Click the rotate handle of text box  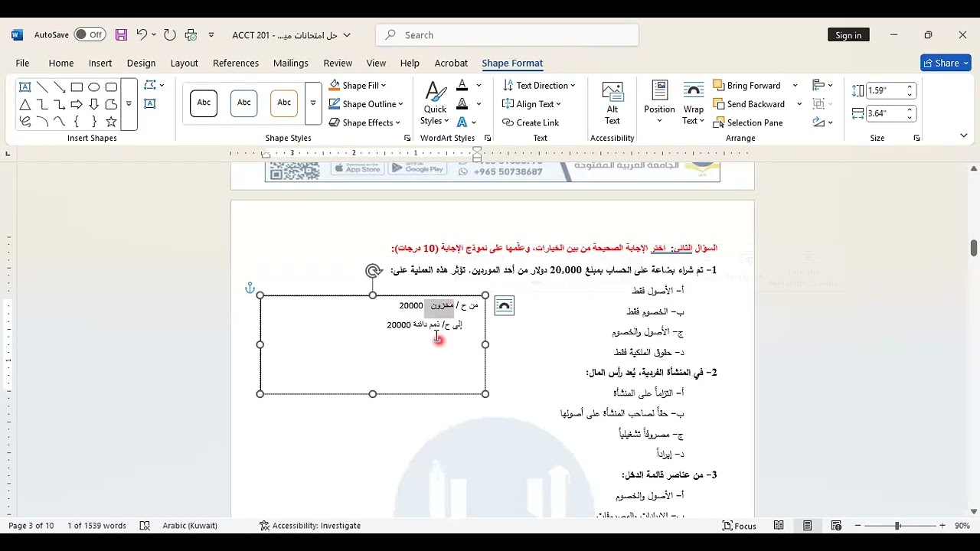373,271
